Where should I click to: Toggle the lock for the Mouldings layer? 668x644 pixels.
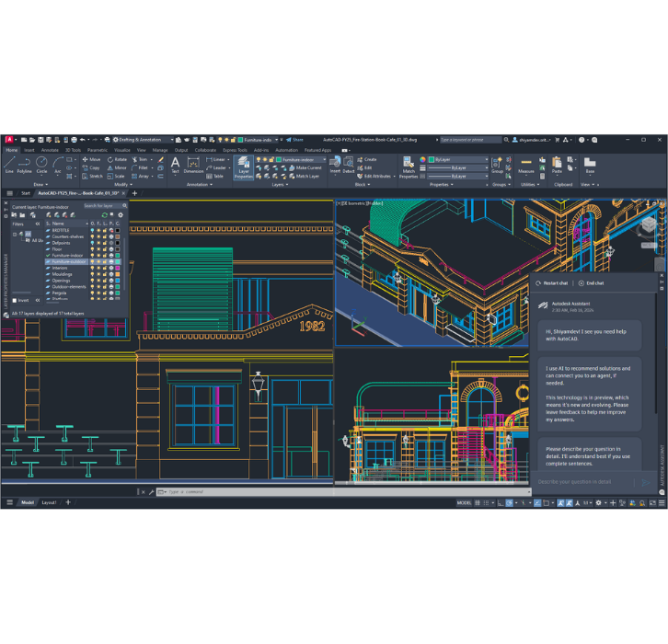tap(104, 273)
